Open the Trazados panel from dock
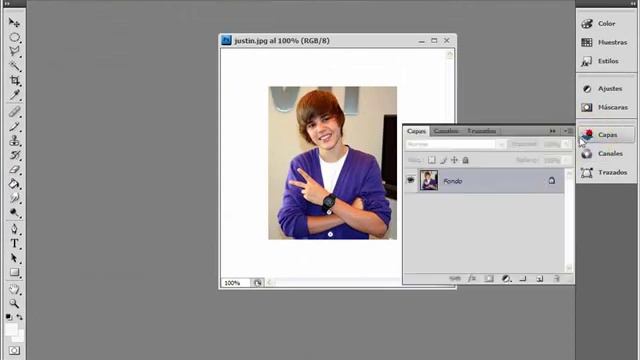The width and height of the screenshot is (640, 360). [x=606, y=172]
